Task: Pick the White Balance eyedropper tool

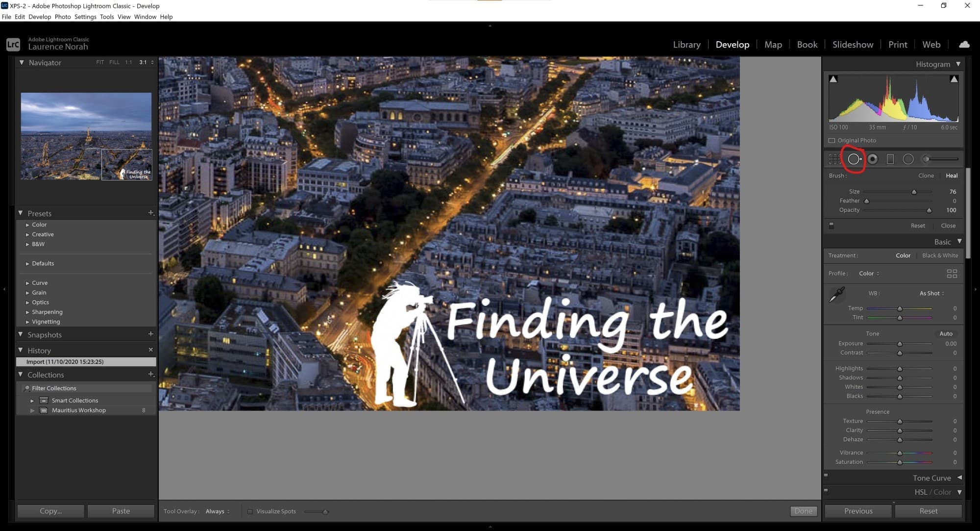Action: tap(836, 294)
